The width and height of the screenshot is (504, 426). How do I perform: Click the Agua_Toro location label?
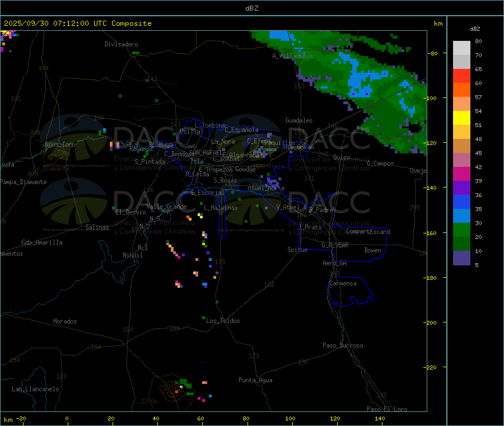coord(60,144)
